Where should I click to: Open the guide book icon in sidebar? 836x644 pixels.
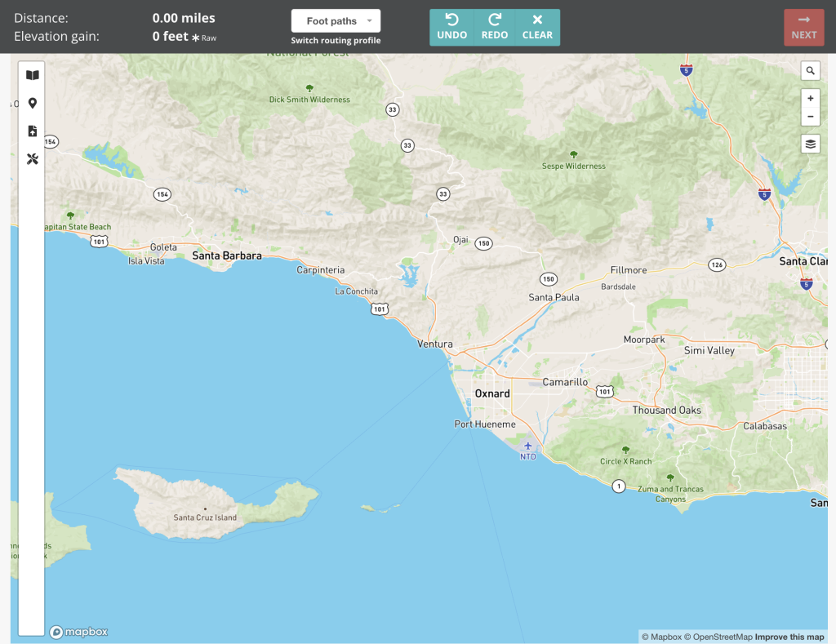pyautogui.click(x=33, y=75)
